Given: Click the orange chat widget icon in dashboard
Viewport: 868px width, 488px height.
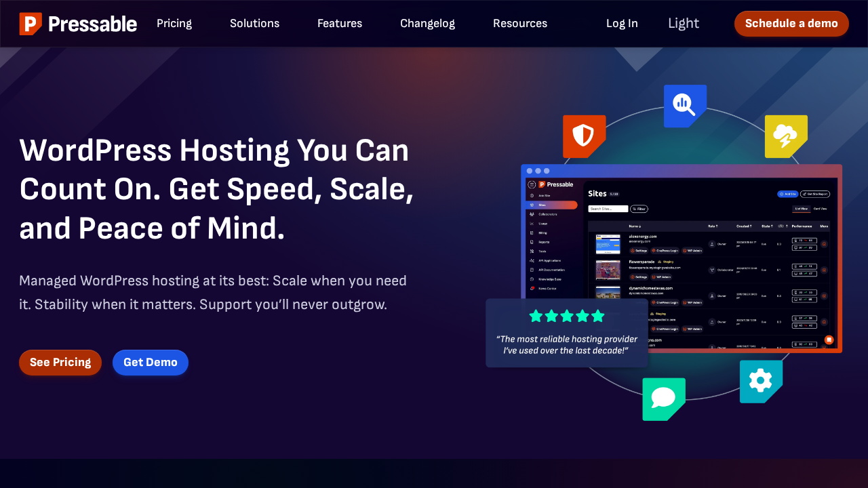Looking at the screenshot, I should 828,340.
